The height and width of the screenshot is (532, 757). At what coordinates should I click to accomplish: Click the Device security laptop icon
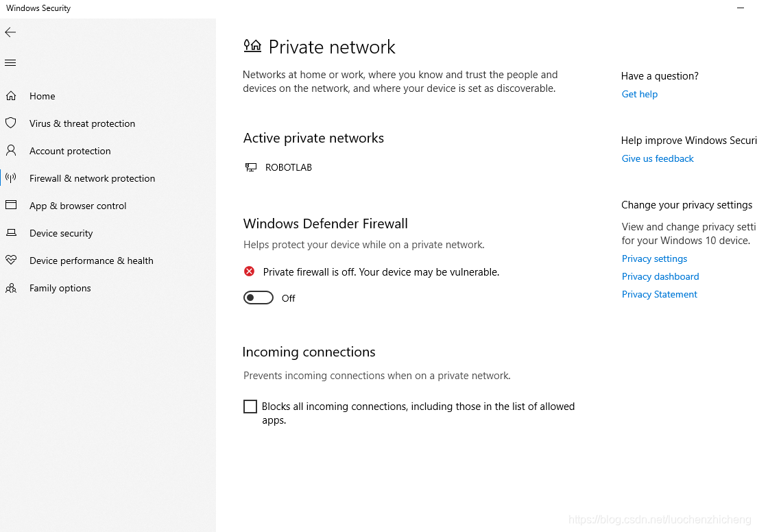click(11, 232)
